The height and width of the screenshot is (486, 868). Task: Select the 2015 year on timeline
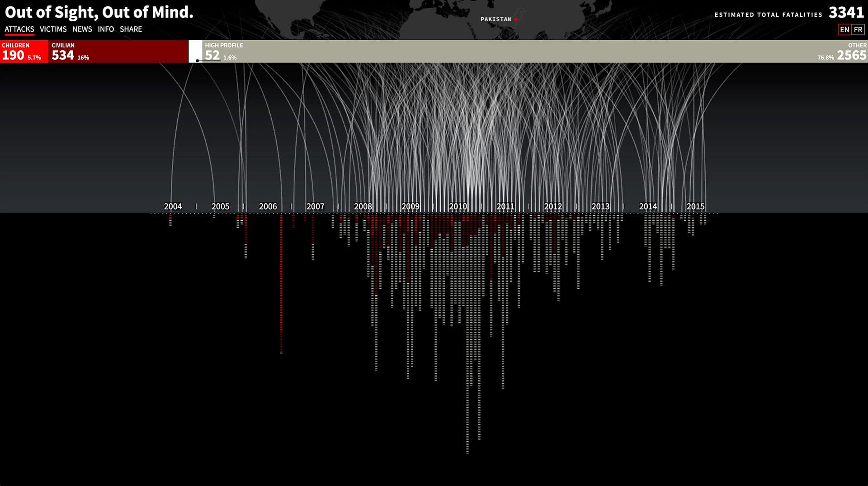(695, 206)
